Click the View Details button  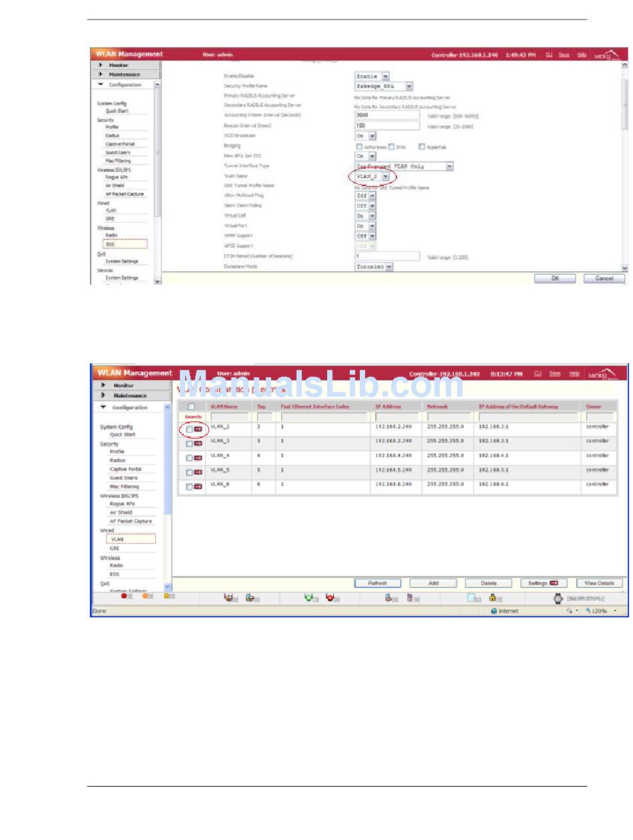(x=600, y=583)
